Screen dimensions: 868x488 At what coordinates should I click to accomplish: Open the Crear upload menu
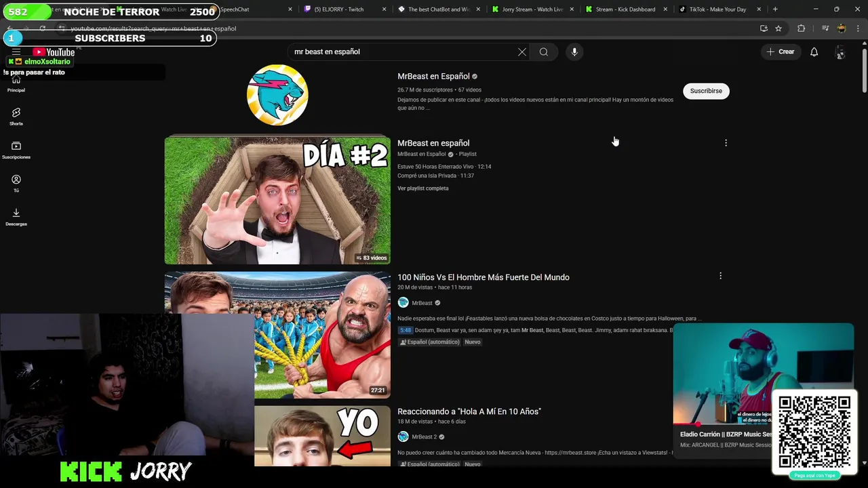781,52
